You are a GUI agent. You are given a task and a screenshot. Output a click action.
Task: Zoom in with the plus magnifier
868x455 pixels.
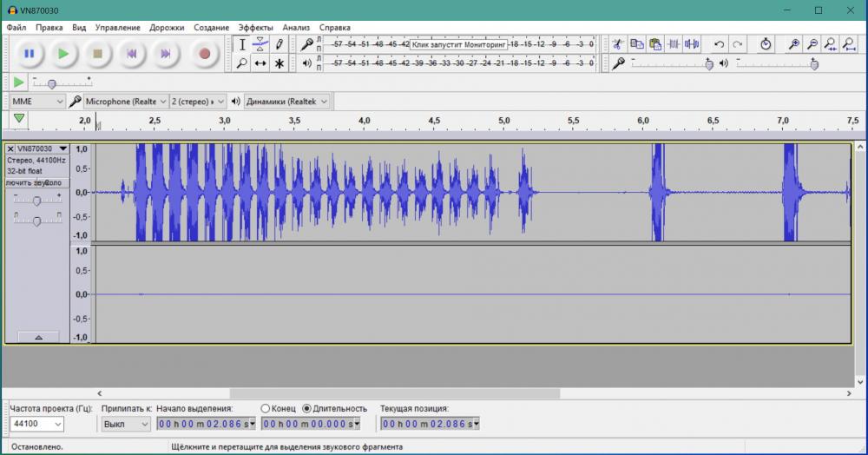point(794,44)
